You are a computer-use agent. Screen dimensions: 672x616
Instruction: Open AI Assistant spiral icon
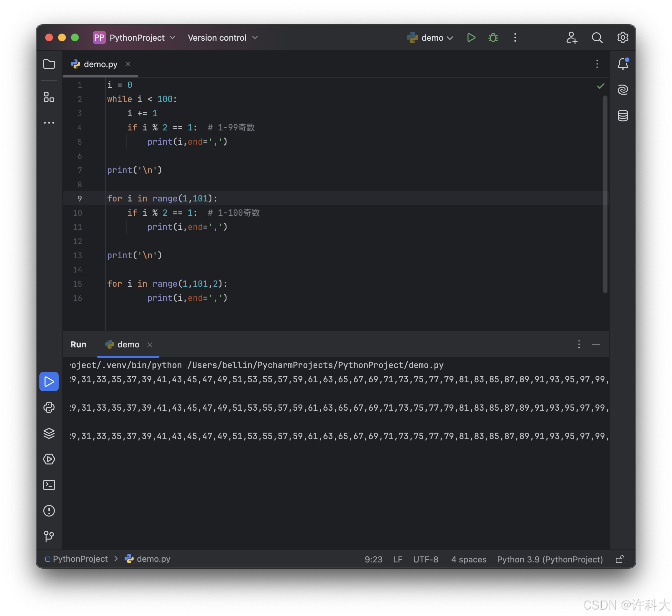[623, 90]
